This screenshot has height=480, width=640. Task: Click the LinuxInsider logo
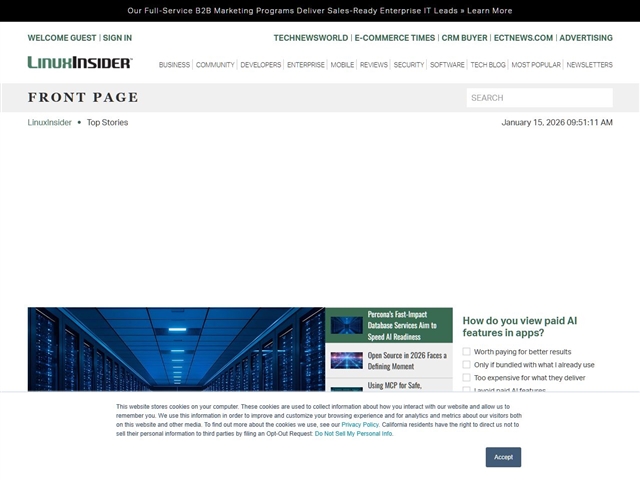coord(80,62)
